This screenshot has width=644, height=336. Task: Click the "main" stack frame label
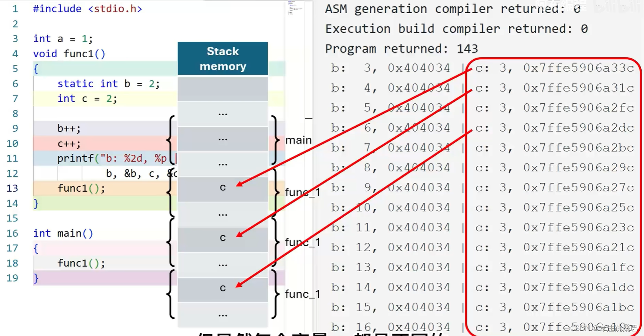(x=298, y=140)
